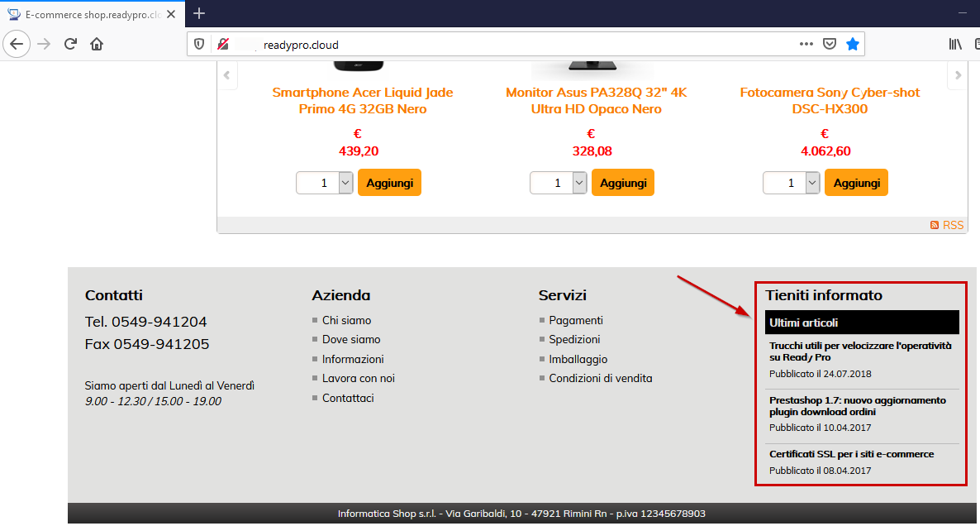Click the Informatica Shop s.r.l. footer address
The width and height of the screenshot is (980, 526).
pos(521,514)
